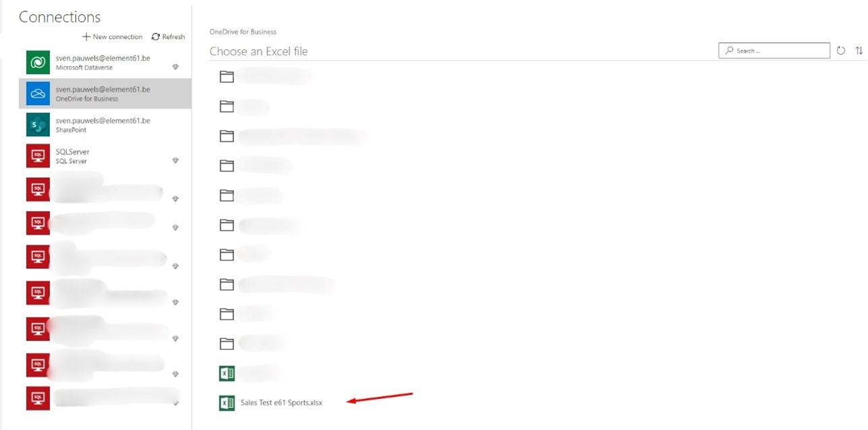Open the Sales Test e61 Sports.xlsx file
The width and height of the screenshot is (868, 430).
pos(281,402)
